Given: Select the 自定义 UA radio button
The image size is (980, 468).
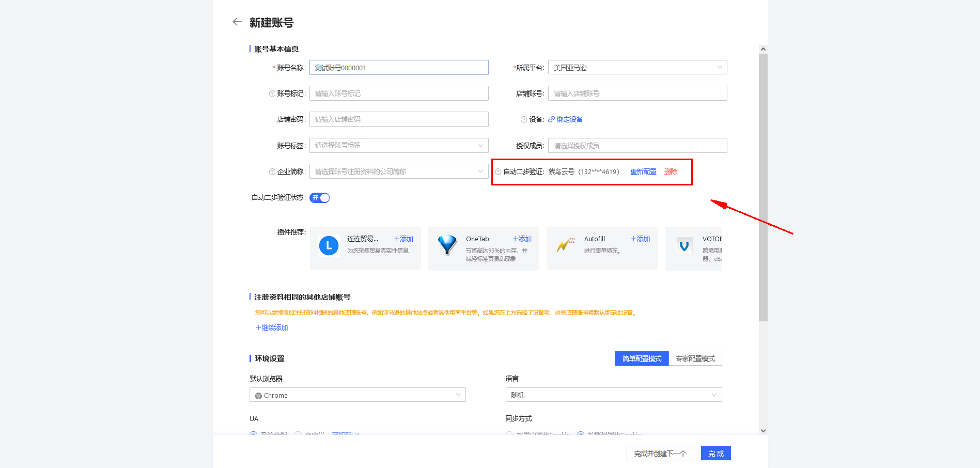Looking at the screenshot, I should (298, 435).
